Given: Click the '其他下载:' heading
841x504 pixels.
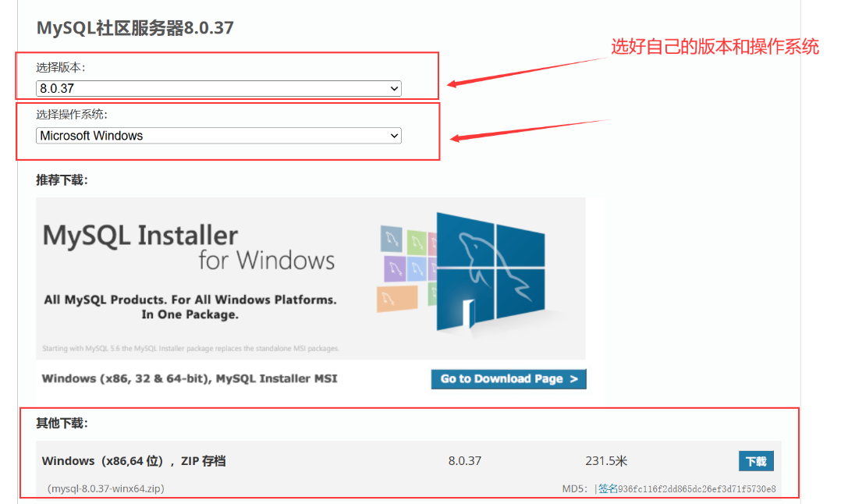Looking at the screenshot, I should (x=62, y=424).
